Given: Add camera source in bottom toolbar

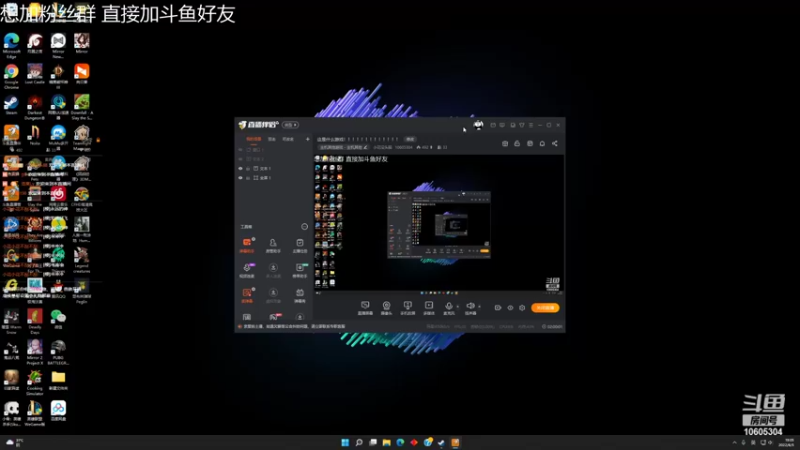Looking at the screenshot, I should pos(386,307).
